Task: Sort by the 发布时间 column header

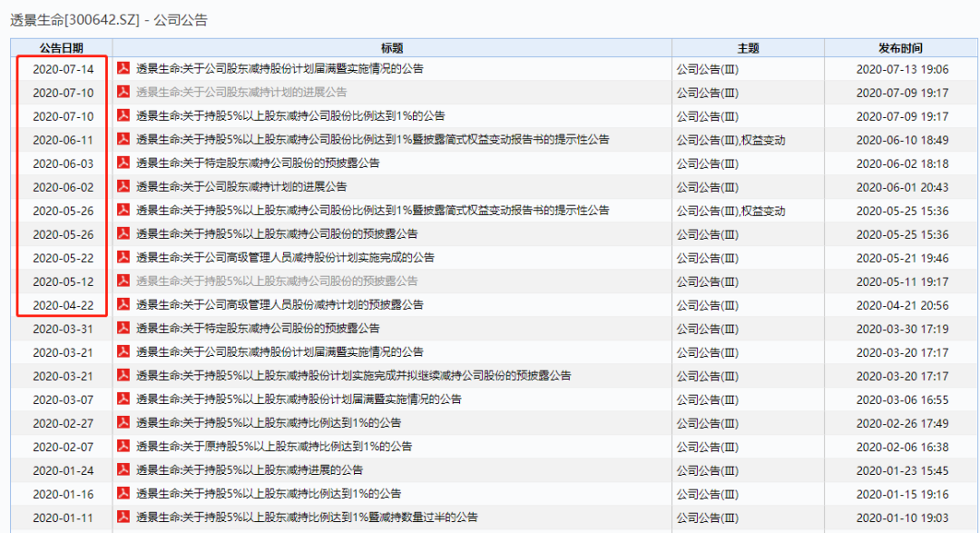Action: point(901,48)
